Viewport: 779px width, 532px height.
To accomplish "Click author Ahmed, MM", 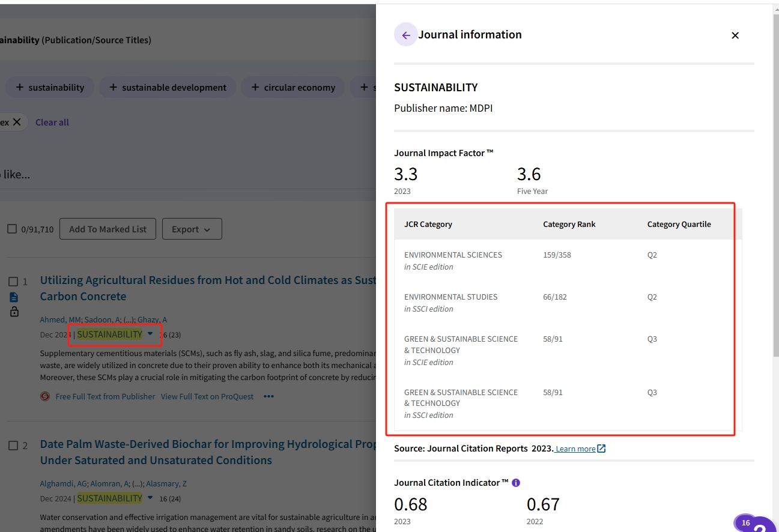I will 61,319.
